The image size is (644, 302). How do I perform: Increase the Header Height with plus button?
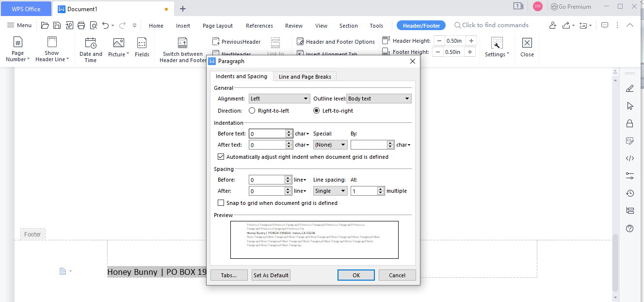click(471, 41)
